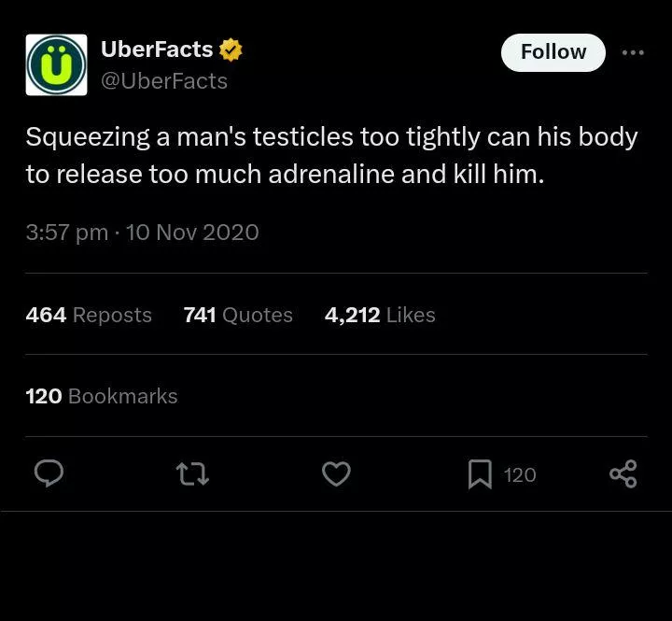Show the 4,212 Likes list
The image size is (672, 621).
coord(380,316)
